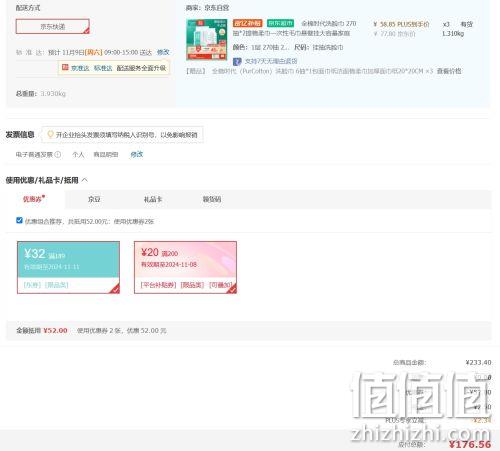The width and height of the screenshot is (500, 451).
Task: Click the 金额抵用 ¥52.00 amount
Action: coord(55,330)
